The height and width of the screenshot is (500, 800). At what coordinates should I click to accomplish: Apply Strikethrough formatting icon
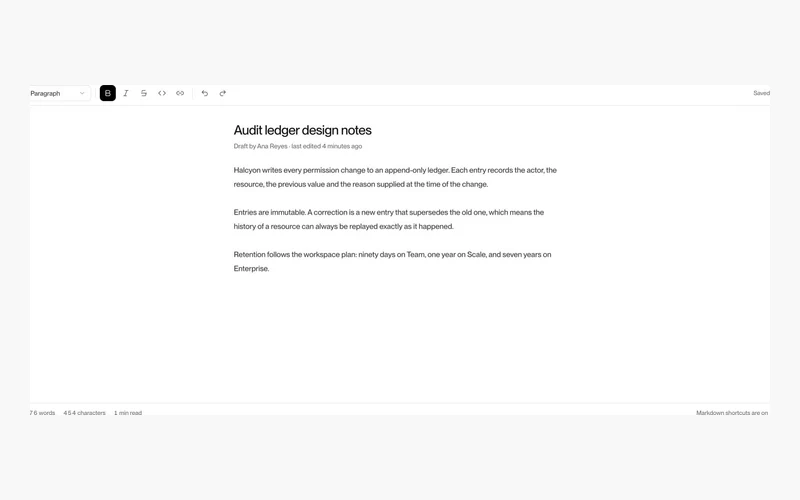point(144,93)
